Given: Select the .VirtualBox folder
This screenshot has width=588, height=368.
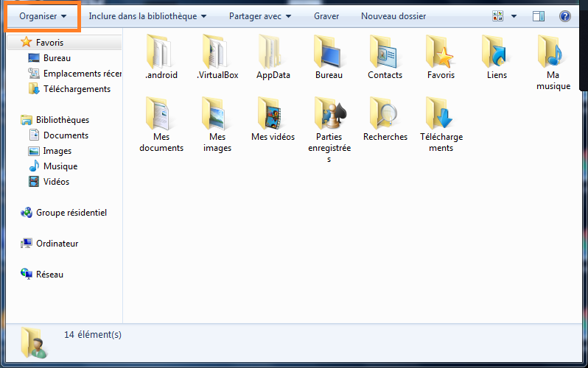Looking at the screenshot, I should 217,52.
